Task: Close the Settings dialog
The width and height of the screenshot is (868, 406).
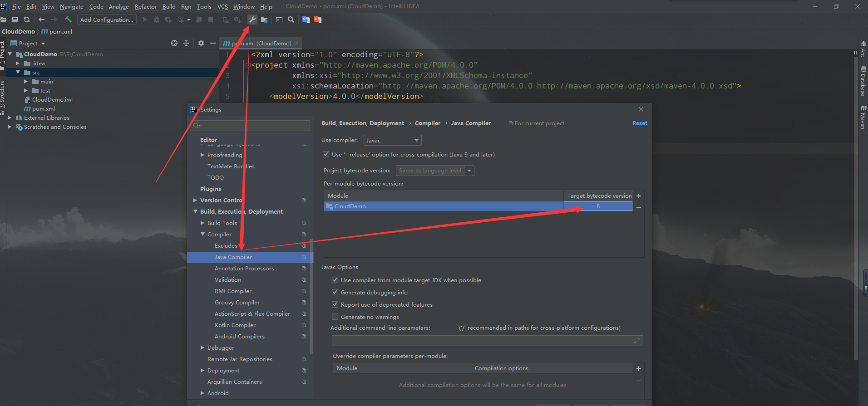Action: point(641,109)
